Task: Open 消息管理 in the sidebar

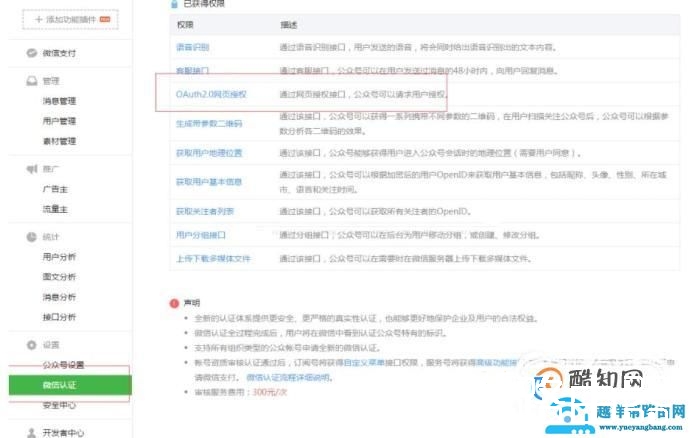Action: click(x=59, y=101)
